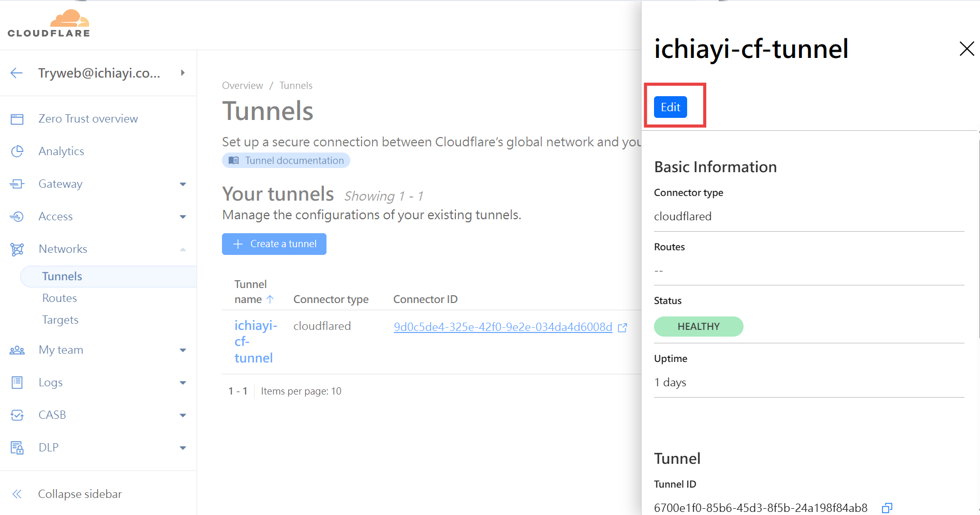The width and height of the screenshot is (980, 515).
Task: Go back using the left arrow icon
Action: coord(17,73)
